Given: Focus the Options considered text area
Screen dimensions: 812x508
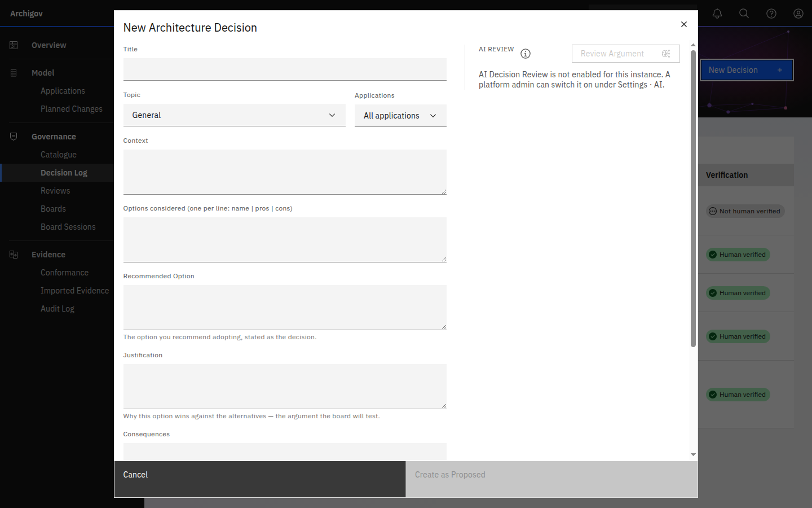Looking at the screenshot, I should [285, 240].
